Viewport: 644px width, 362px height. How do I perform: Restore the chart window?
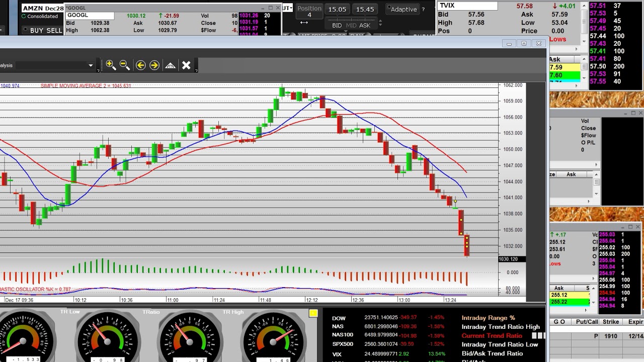524,43
